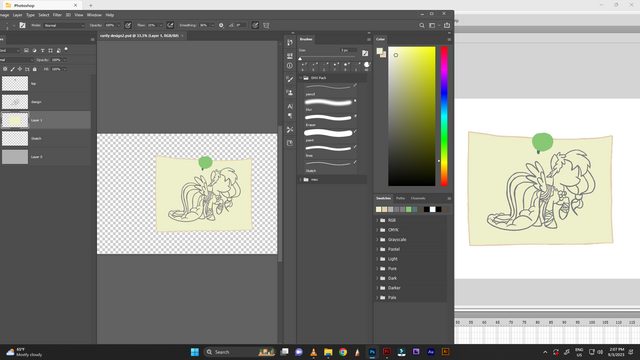Enable airbrush-style build-up icon beside Flow
Viewport: 640px width, 360px height.
click(x=170, y=25)
